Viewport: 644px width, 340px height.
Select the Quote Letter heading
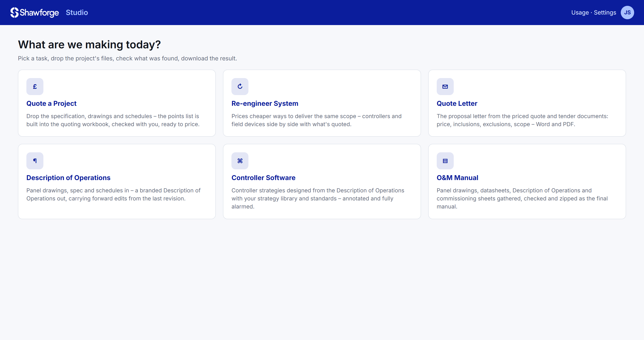click(457, 104)
